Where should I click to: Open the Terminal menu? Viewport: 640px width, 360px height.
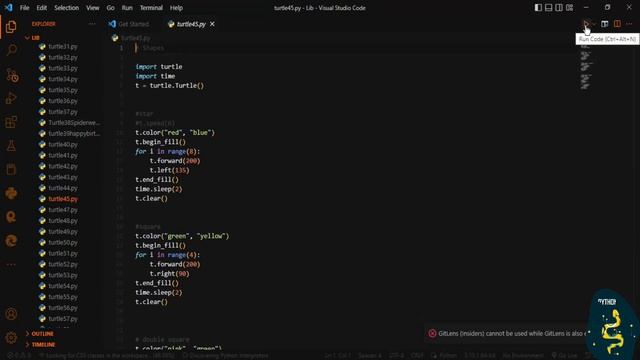click(151, 8)
